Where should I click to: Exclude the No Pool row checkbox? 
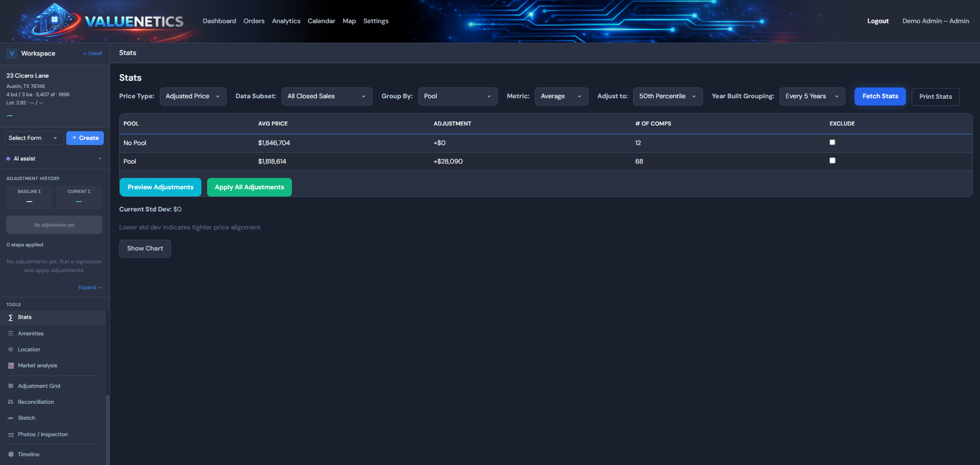(x=832, y=142)
